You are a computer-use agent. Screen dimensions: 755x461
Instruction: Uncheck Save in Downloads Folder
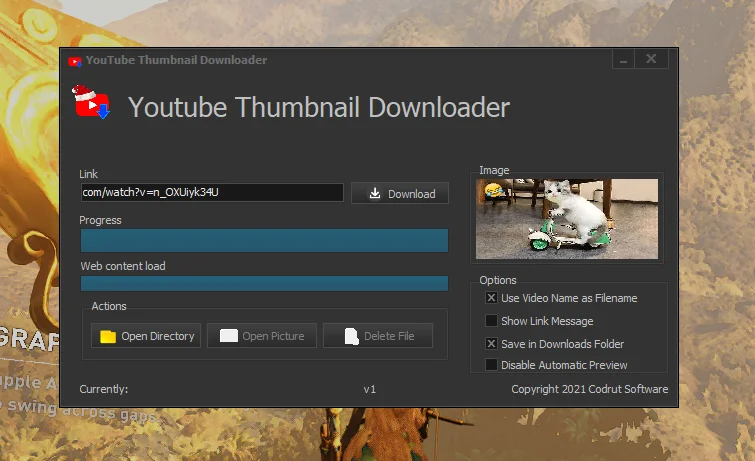pos(491,343)
